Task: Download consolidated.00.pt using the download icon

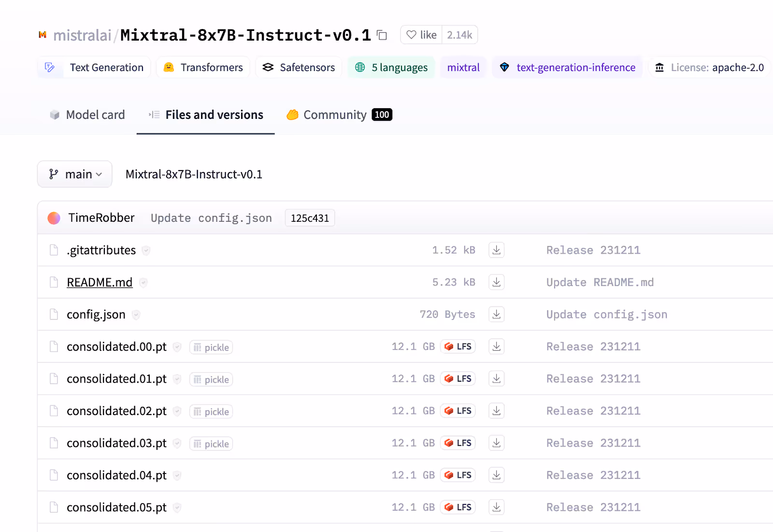Action: (496, 346)
